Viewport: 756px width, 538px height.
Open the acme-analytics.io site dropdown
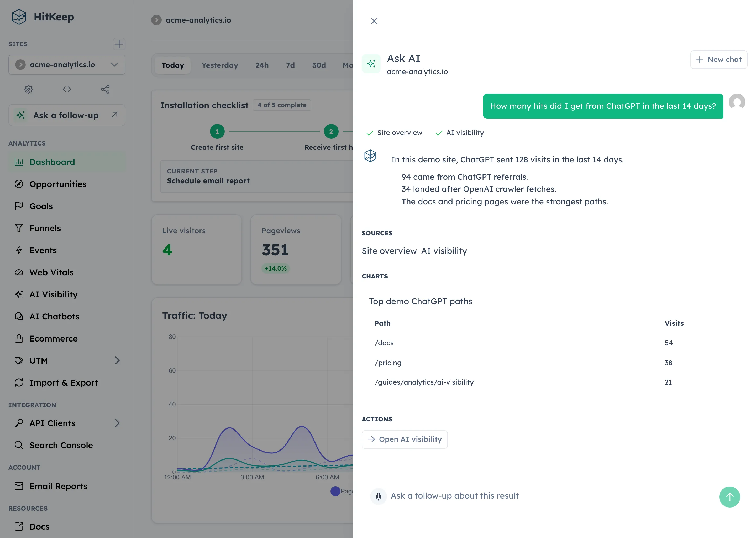click(67, 65)
